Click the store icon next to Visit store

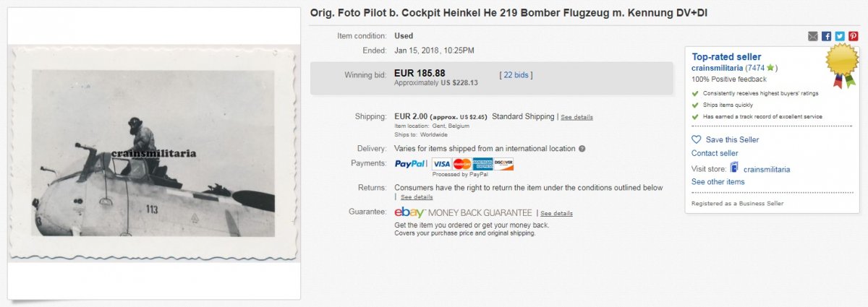click(x=734, y=168)
